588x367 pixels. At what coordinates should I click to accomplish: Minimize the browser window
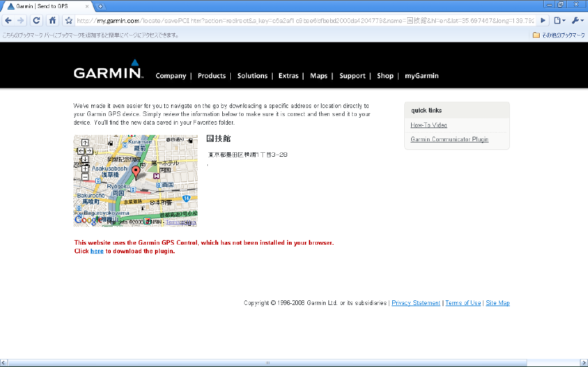[x=550, y=5]
